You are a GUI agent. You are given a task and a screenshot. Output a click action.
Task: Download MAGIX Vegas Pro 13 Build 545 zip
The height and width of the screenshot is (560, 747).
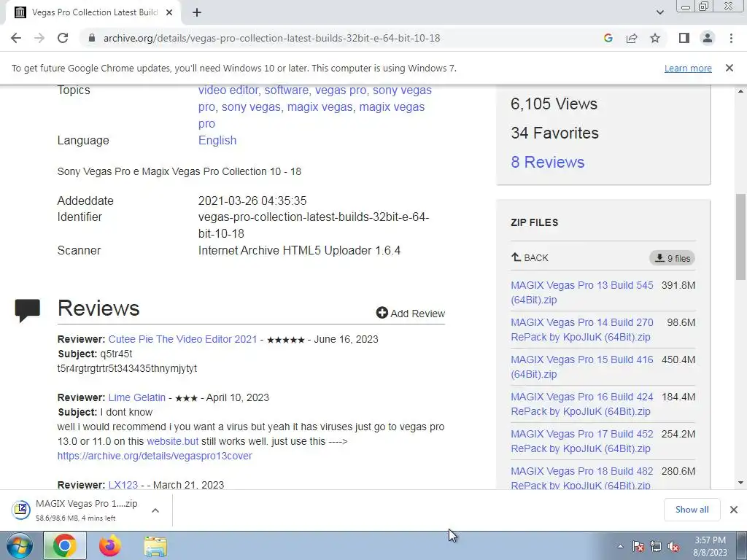581,292
